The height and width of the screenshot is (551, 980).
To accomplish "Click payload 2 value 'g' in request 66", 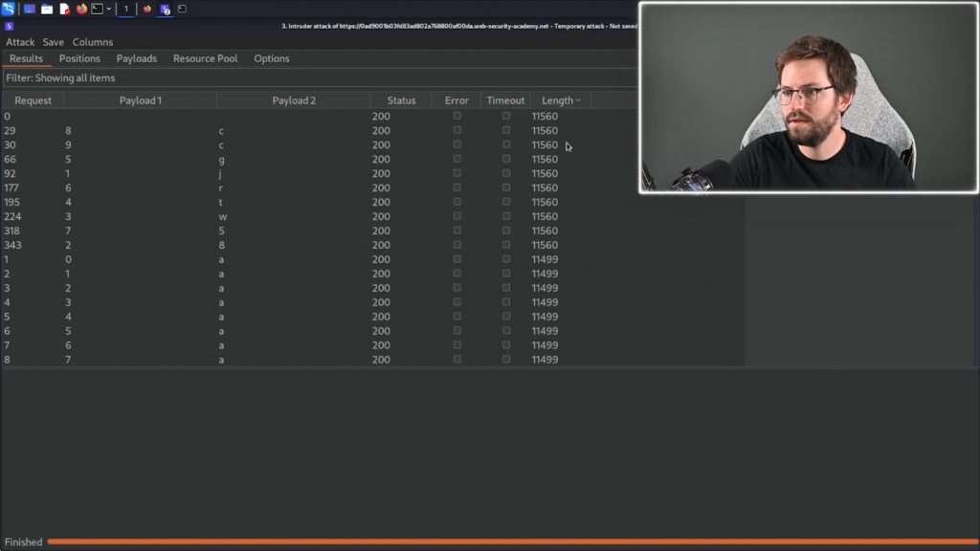I will point(221,160).
